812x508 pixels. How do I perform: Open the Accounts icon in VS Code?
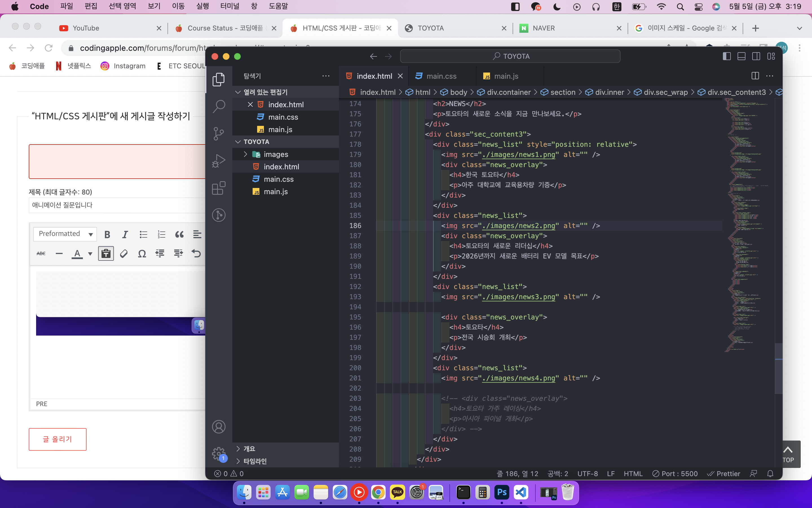click(219, 427)
